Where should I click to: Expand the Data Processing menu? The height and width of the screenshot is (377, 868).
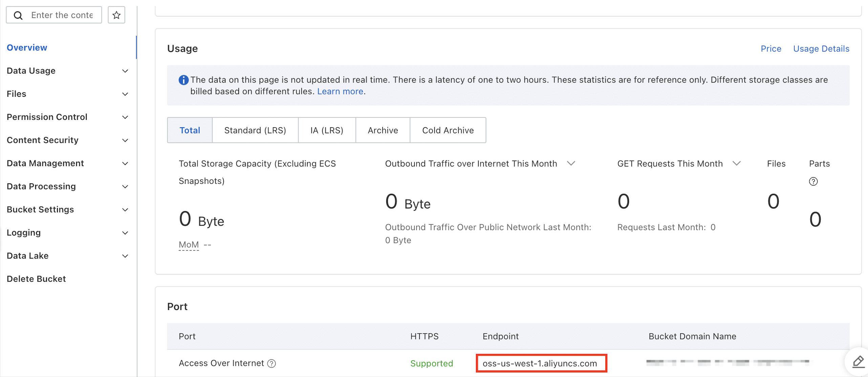tap(68, 186)
